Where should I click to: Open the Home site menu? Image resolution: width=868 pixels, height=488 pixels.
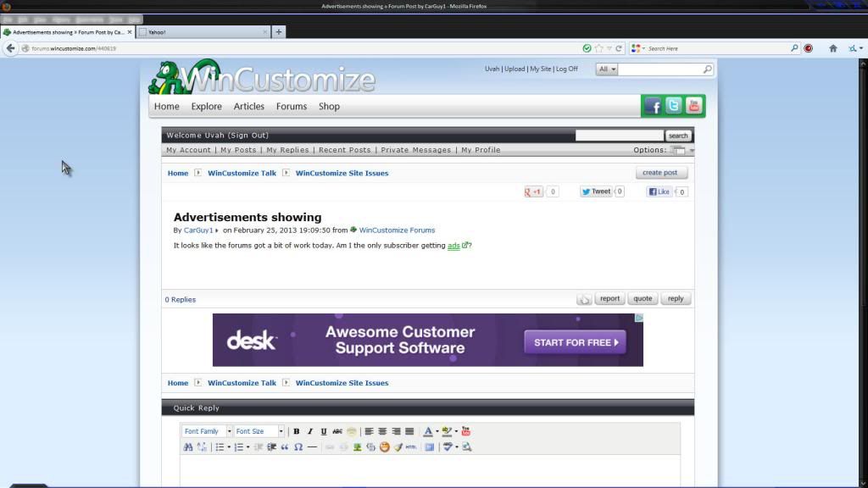click(x=167, y=106)
